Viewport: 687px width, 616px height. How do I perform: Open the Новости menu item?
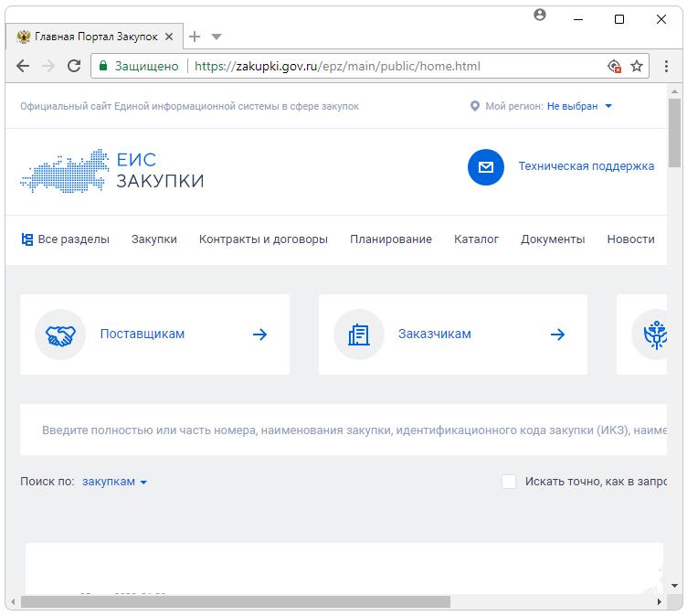pyautogui.click(x=631, y=239)
